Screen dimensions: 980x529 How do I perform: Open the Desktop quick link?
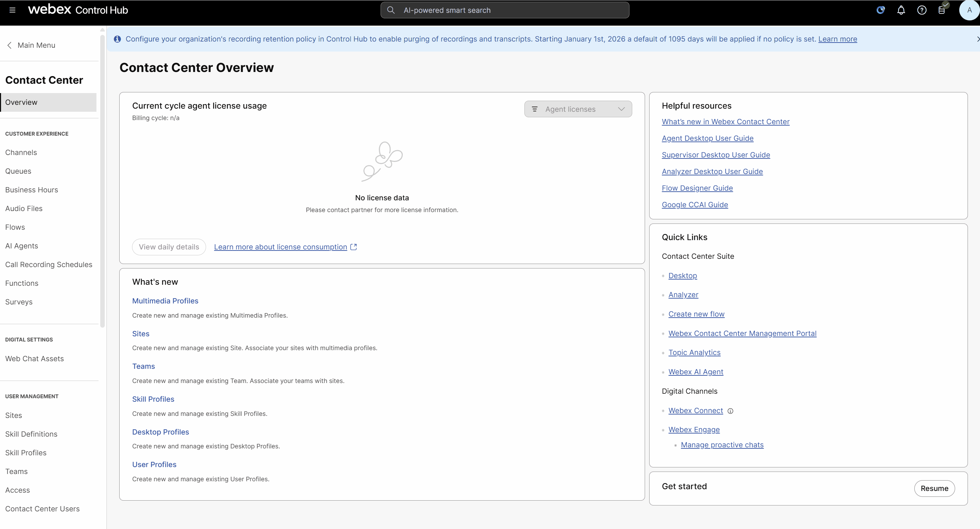coord(682,276)
